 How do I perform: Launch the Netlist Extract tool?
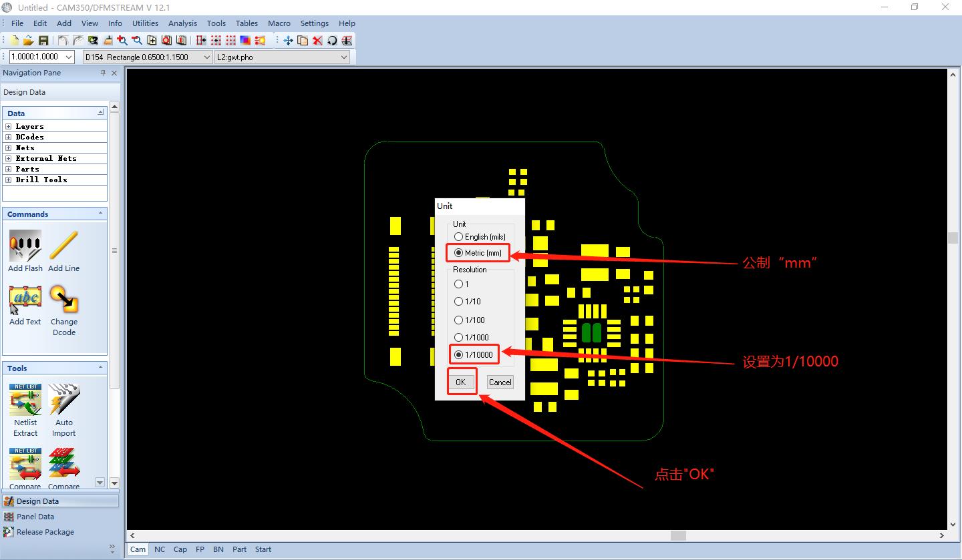[25, 400]
